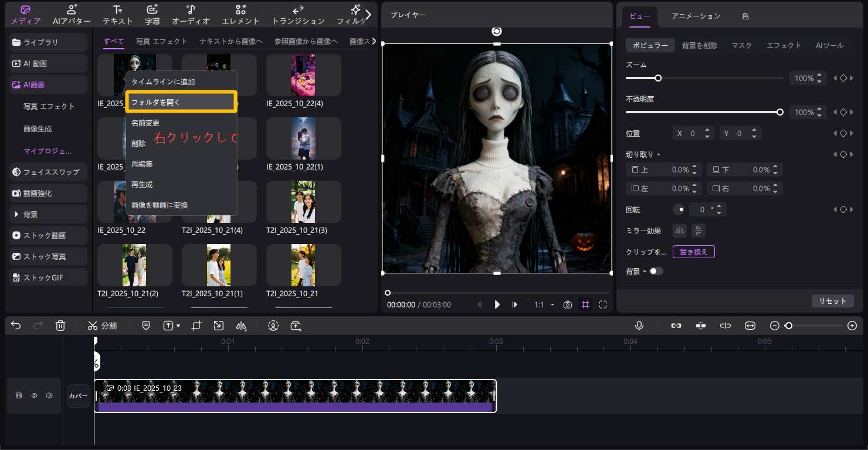Click the リセット button
Image resolution: width=868 pixels, height=450 pixels.
pos(832,301)
